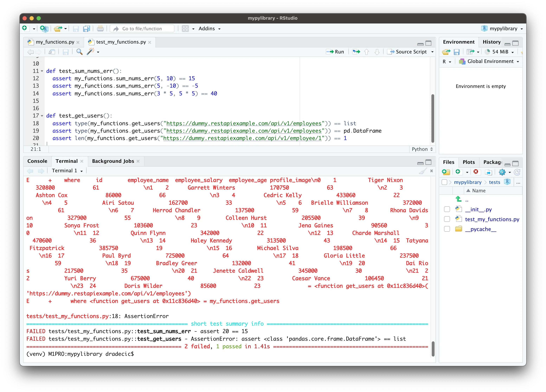The height and width of the screenshot is (392, 546).
Task: Click the find/replace magnifier icon
Action: click(79, 52)
